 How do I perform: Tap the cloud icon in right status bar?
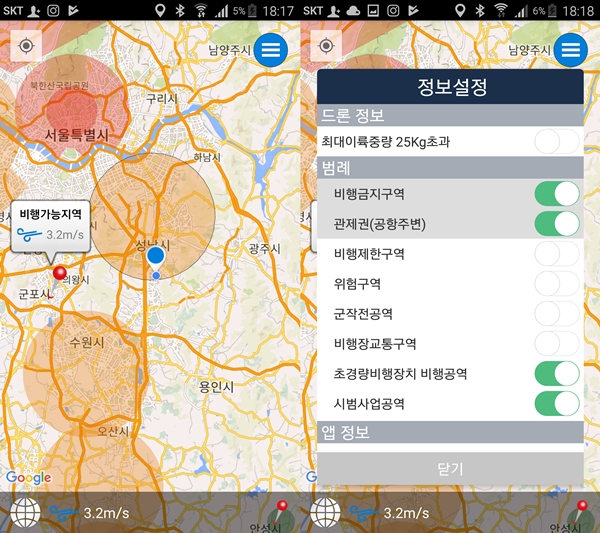click(x=353, y=11)
